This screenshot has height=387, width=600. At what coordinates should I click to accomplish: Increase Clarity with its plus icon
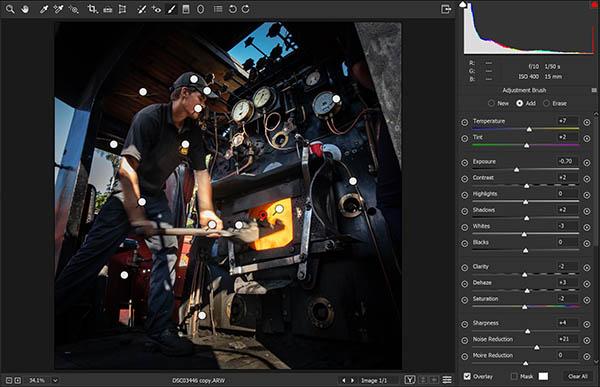(x=587, y=268)
